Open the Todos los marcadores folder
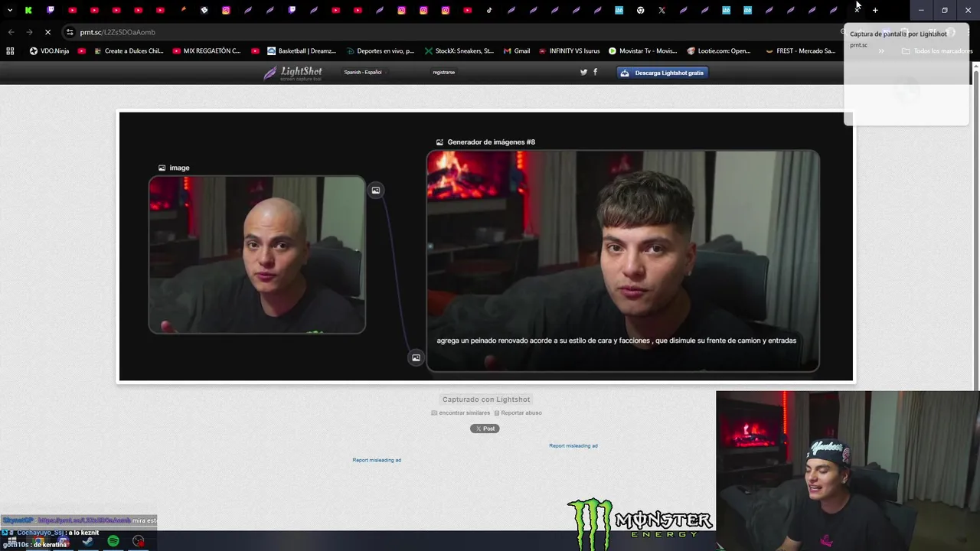The height and width of the screenshot is (551, 980). tap(936, 51)
